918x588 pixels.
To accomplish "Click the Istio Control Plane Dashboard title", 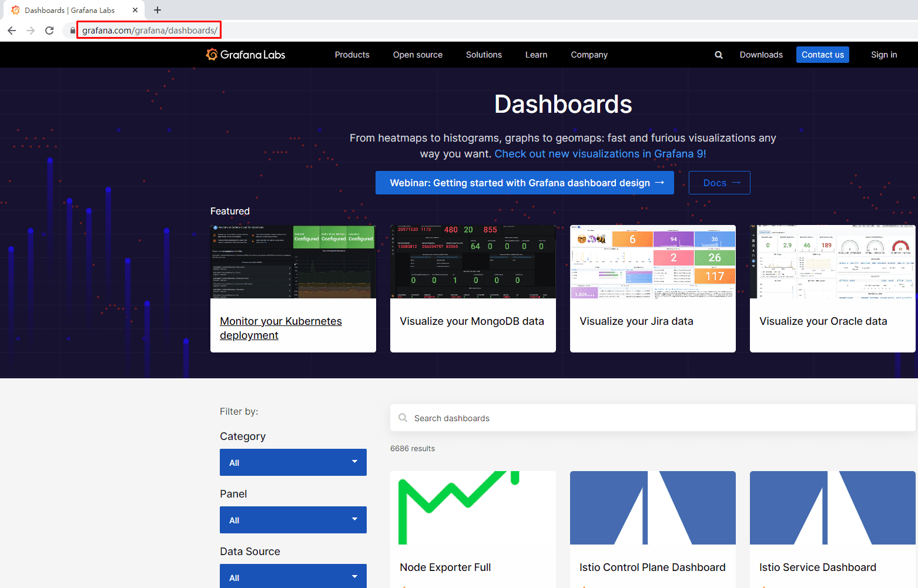I will [652, 567].
